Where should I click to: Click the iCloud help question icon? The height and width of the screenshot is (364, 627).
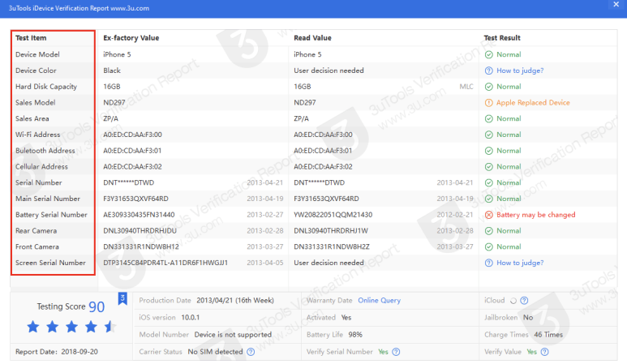pyautogui.click(x=524, y=301)
